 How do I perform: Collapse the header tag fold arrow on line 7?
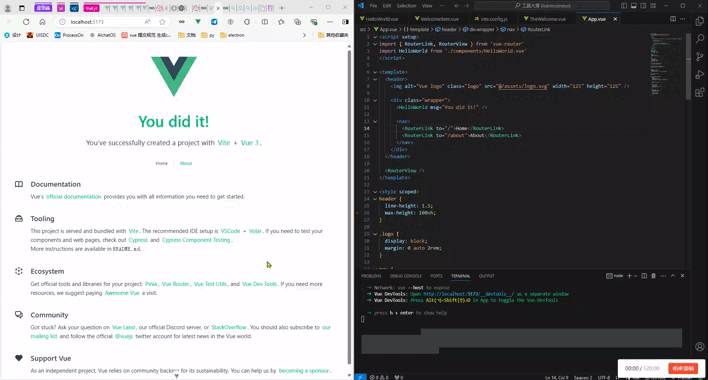[x=375, y=79]
